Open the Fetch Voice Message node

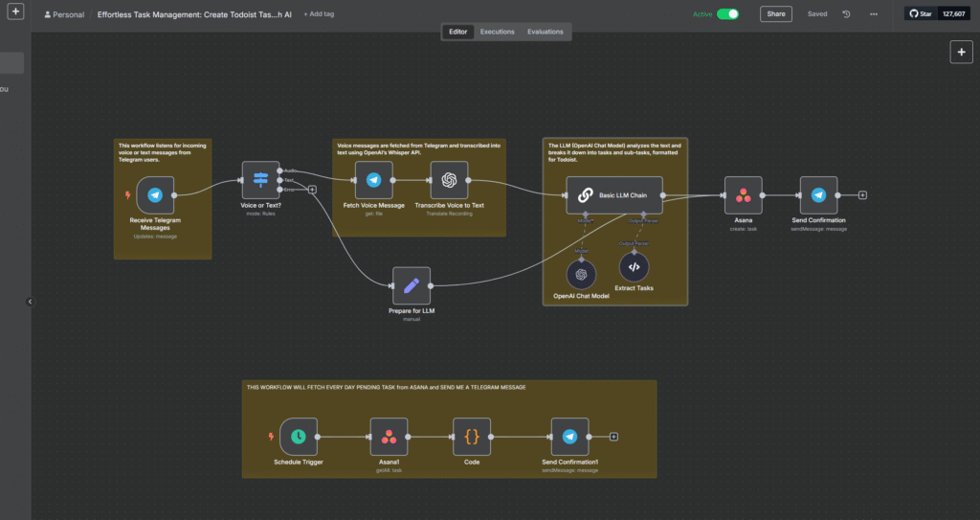(373, 180)
